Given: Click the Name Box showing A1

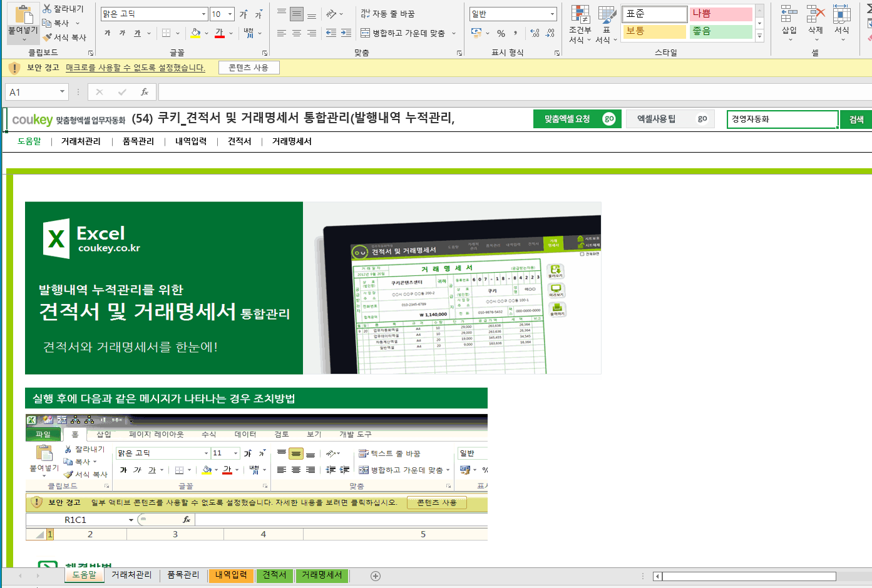Looking at the screenshot, I should coord(37,92).
